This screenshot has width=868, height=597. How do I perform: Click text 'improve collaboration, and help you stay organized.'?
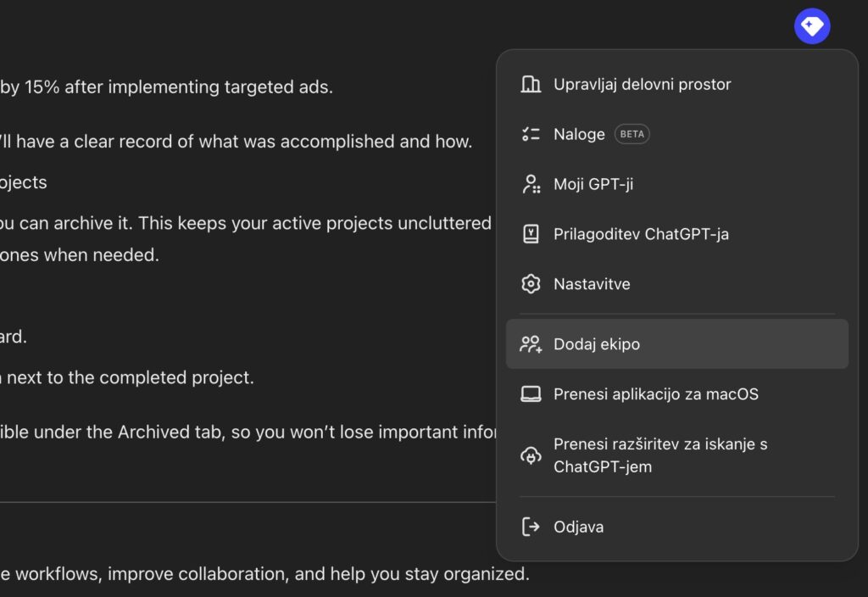pyautogui.click(x=319, y=574)
